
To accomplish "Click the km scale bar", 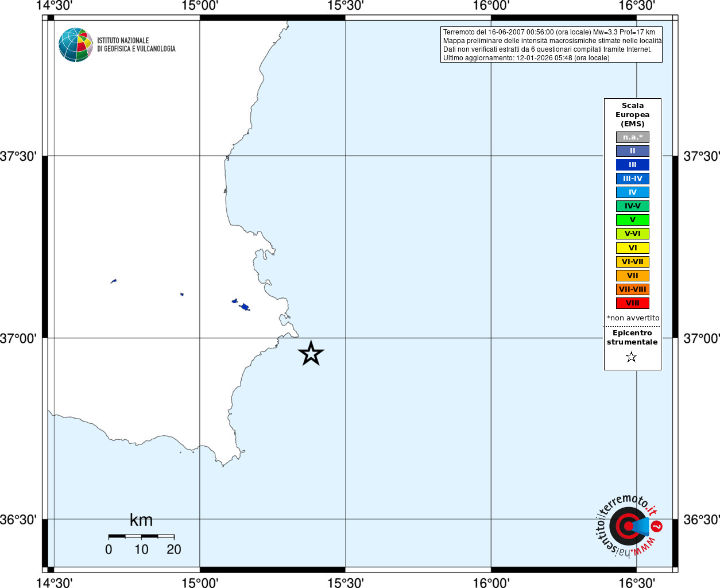I will coord(141,536).
